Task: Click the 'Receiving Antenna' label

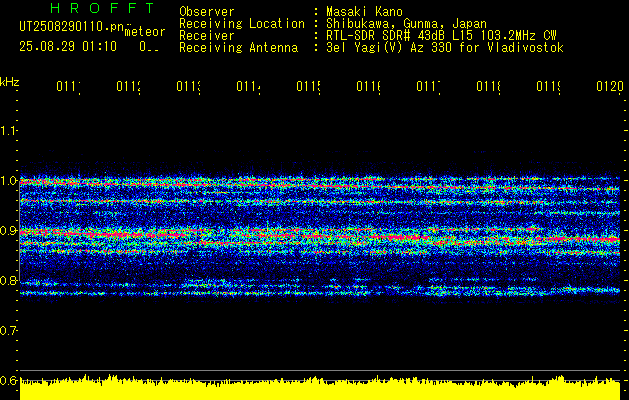Action: click(x=238, y=48)
